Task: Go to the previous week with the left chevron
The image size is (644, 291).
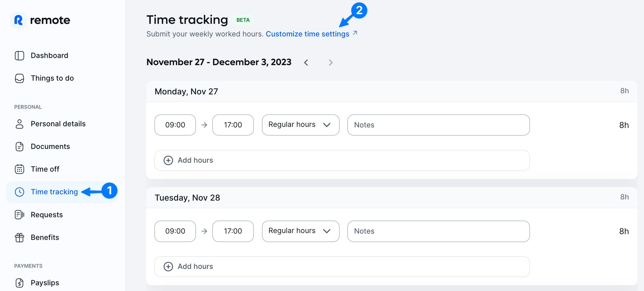Action: [x=306, y=62]
